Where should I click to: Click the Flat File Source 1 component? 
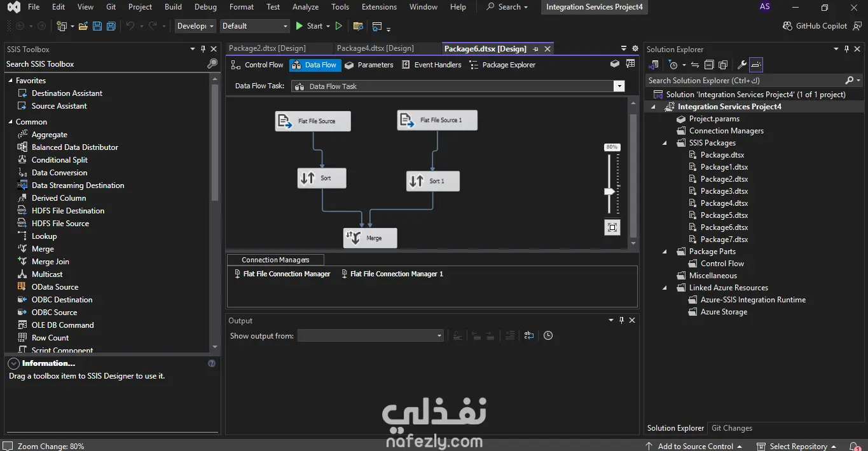click(x=437, y=120)
